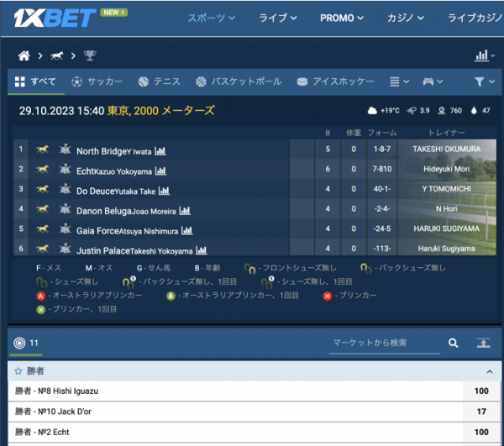Image resolution: width=504 pixels, height=446 pixels.
Task: Click the pressure gauge icon
Action: click(x=442, y=111)
